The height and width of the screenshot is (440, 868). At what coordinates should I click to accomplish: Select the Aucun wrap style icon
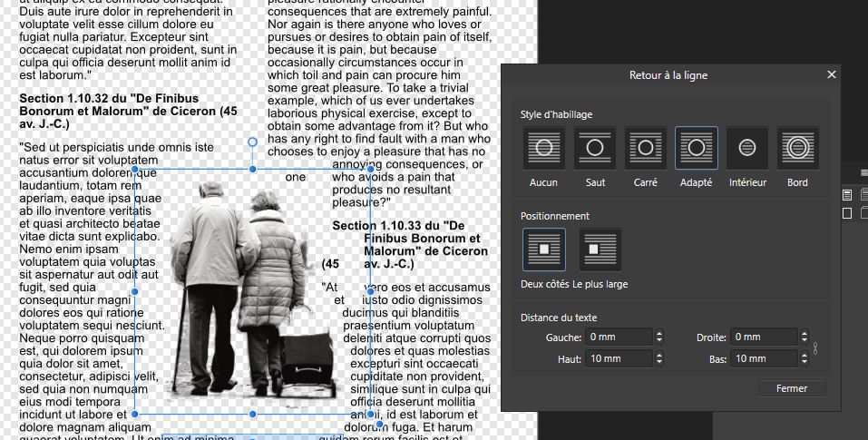click(x=544, y=148)
